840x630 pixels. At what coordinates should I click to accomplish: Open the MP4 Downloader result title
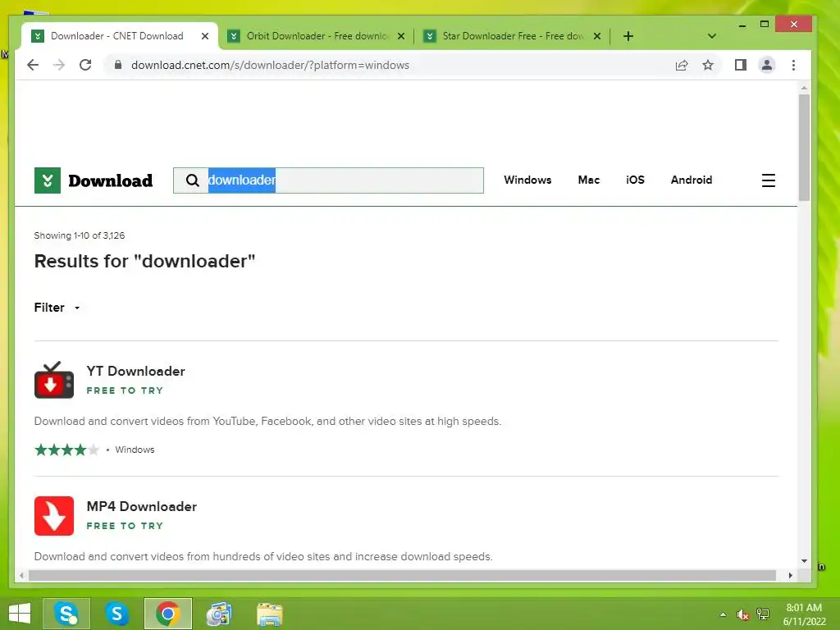point(141,506)
